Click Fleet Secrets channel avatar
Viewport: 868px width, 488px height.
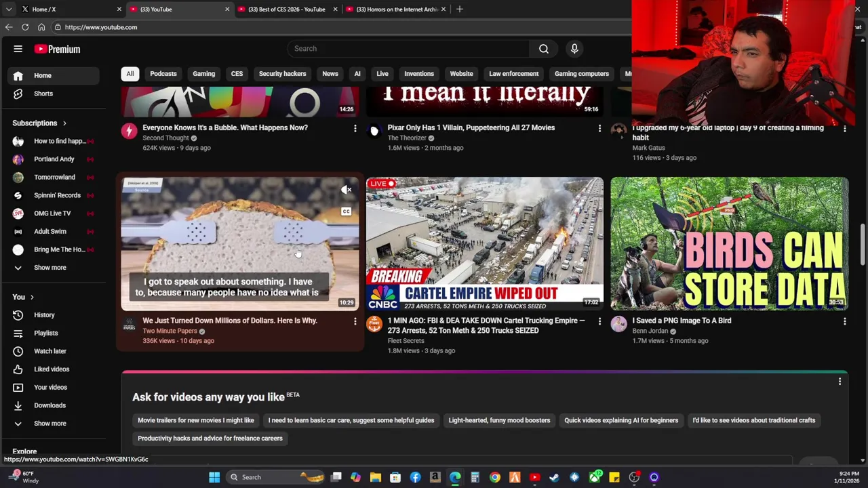[374, 324]
